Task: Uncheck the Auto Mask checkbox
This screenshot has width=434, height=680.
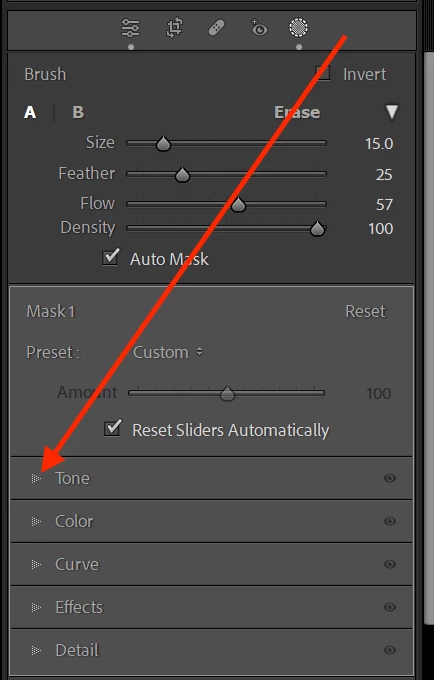Action: pos(111,258)
